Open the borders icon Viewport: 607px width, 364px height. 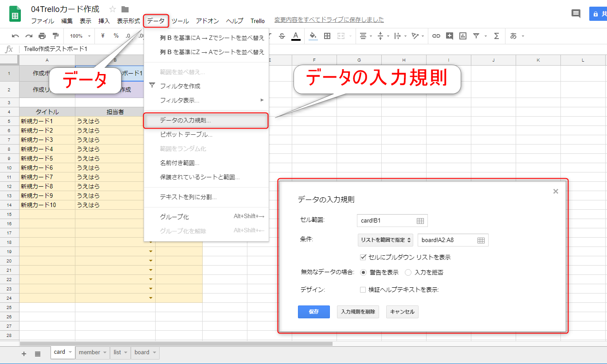(x=327, y=36)
